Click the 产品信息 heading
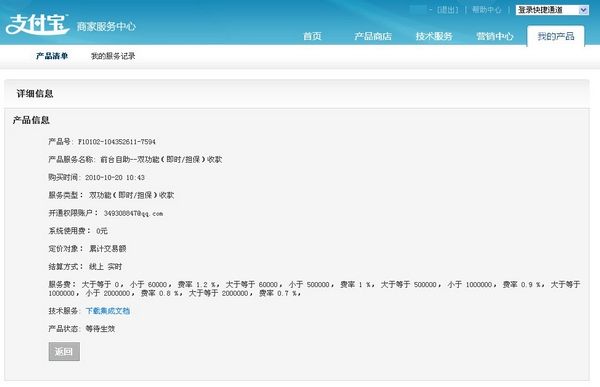 [x=31, y=120]
